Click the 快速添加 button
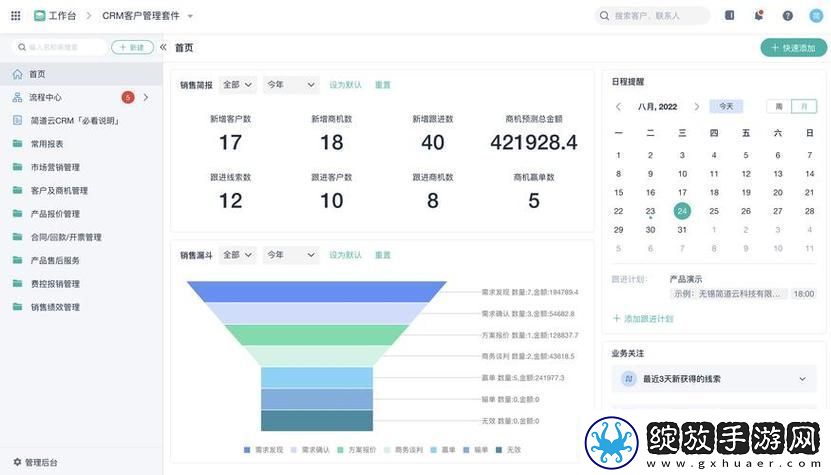The image size is (831, 475). 793,48
